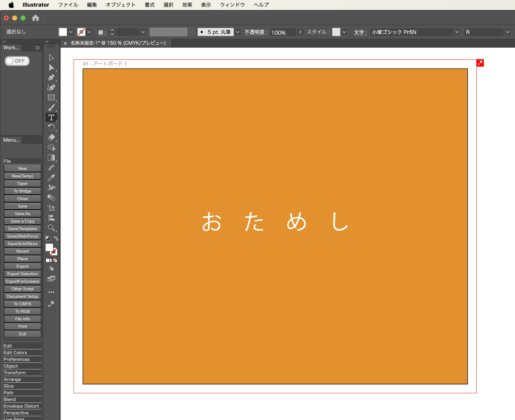Toggle the OFF switch in Work panel
The width and height of the screenshot is (515, 420).
click(17, 61)
